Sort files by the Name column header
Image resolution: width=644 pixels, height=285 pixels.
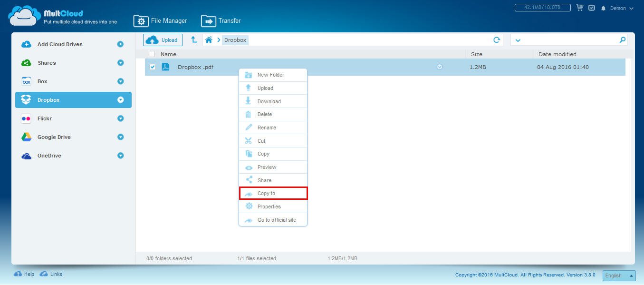[168, 54]
